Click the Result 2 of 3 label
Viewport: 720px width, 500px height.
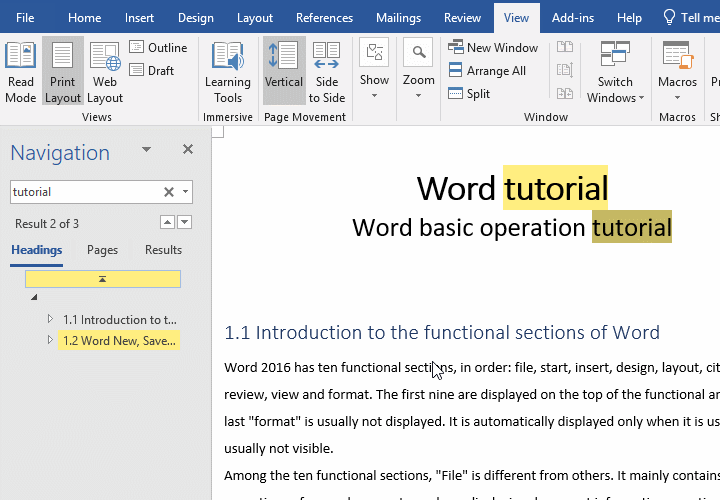click(47, 224)
